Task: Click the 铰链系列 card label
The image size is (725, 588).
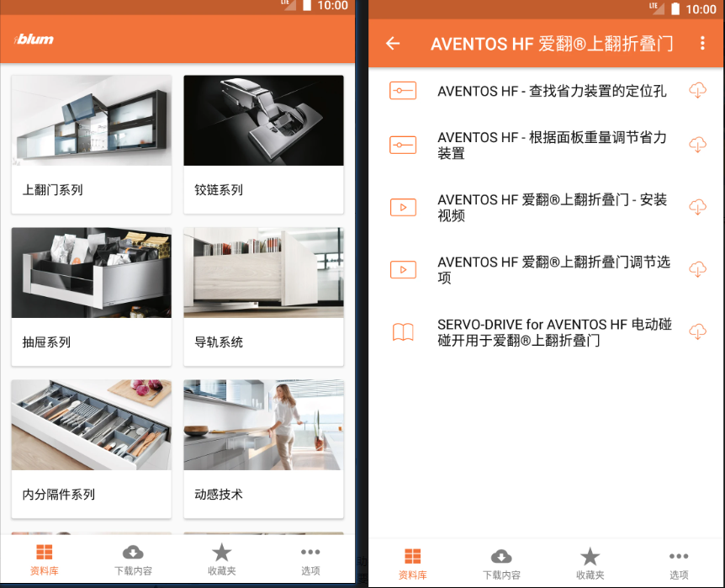Action: (x=219, y=189)
